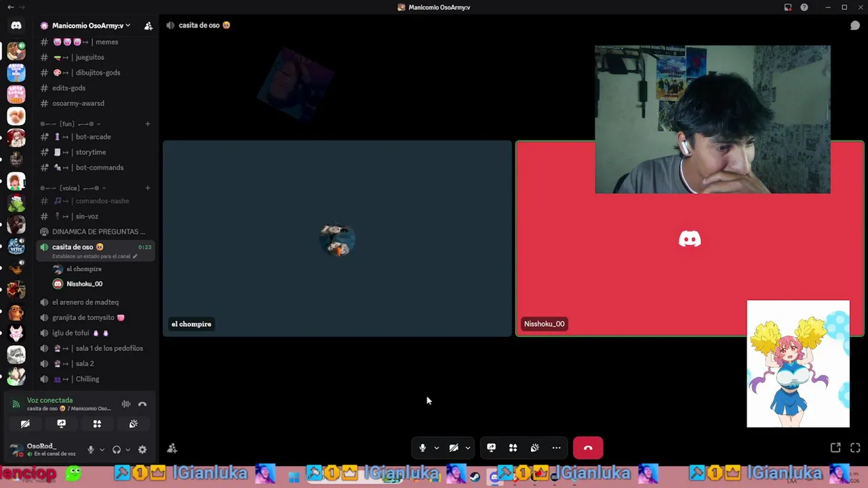This screenshot has height=488, width=868.
Task: Open the dibujitos-gods text channel
Action: 96,73
